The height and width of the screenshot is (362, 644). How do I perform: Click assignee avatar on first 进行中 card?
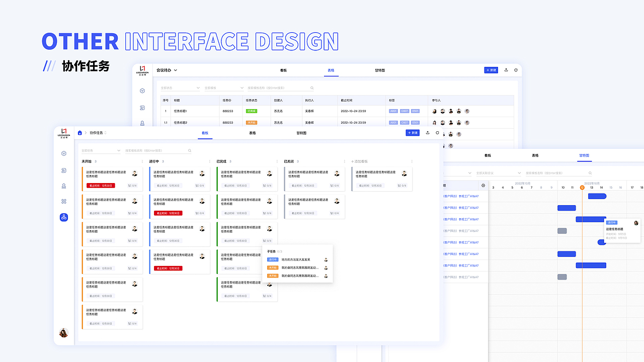202,173
